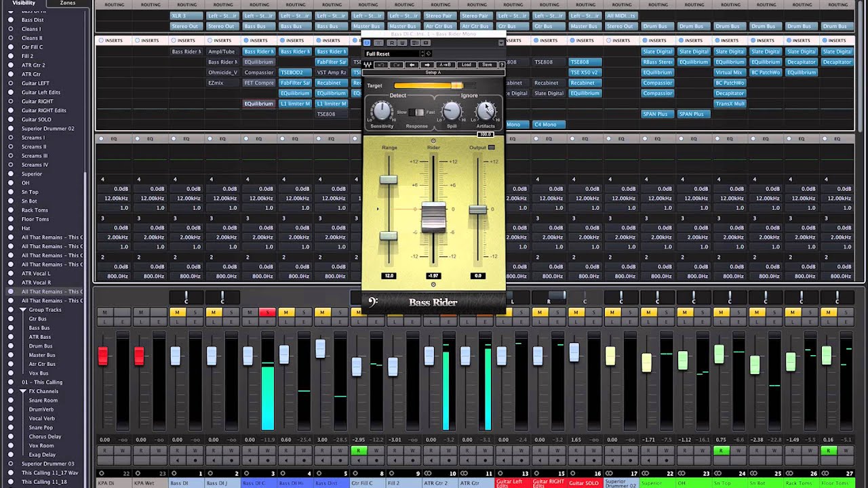The height and width of the screenshot is (488, 868).
Task: Click the bass clef logo on Bass Rider
Action: (372, 302)
